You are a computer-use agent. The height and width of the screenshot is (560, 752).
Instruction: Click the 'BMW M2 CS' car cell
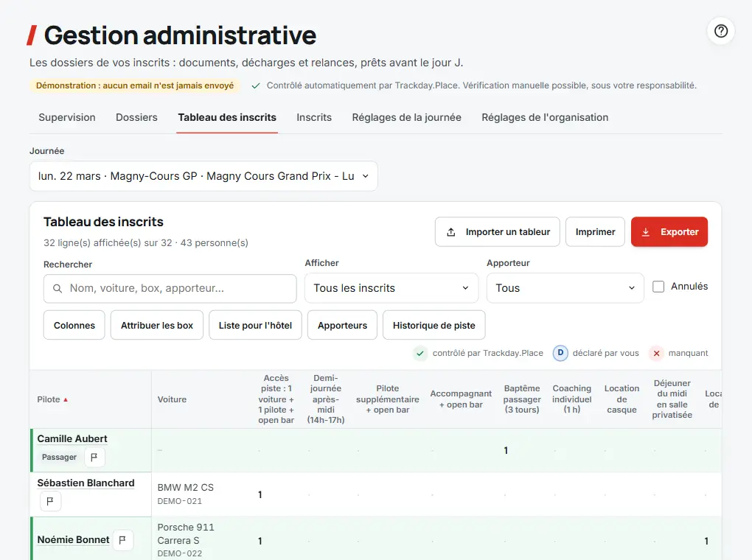click(186, 488)
